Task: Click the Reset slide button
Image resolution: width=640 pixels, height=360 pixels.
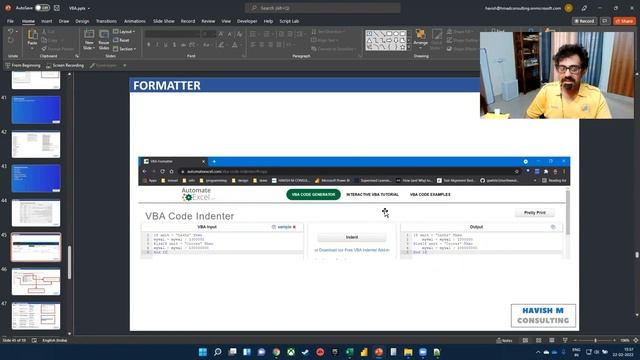Action: coord(122,40)
